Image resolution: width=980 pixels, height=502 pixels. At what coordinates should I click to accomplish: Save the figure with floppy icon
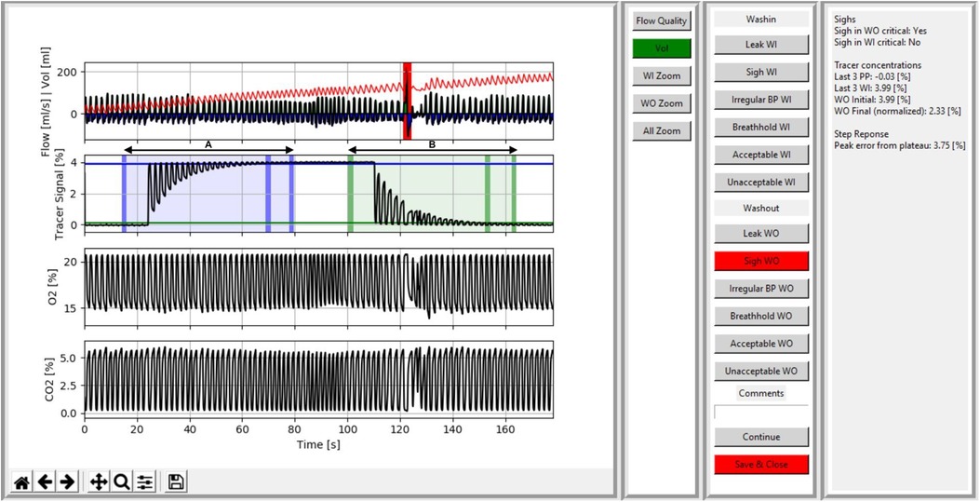pyautogui.click(x=176, y=482)
